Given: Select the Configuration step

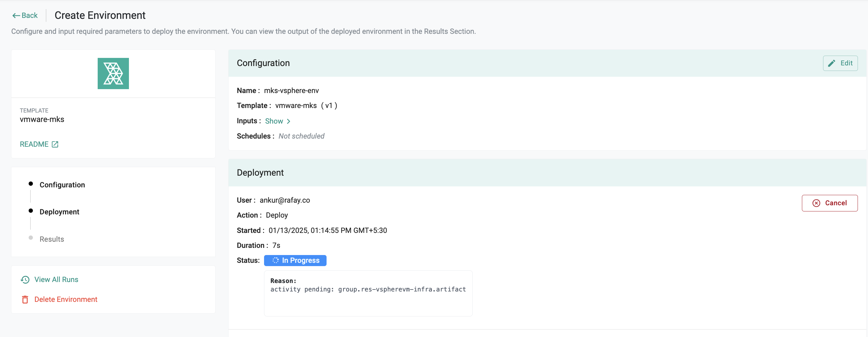Looking at the screenshot, I should tap(62, 185).
